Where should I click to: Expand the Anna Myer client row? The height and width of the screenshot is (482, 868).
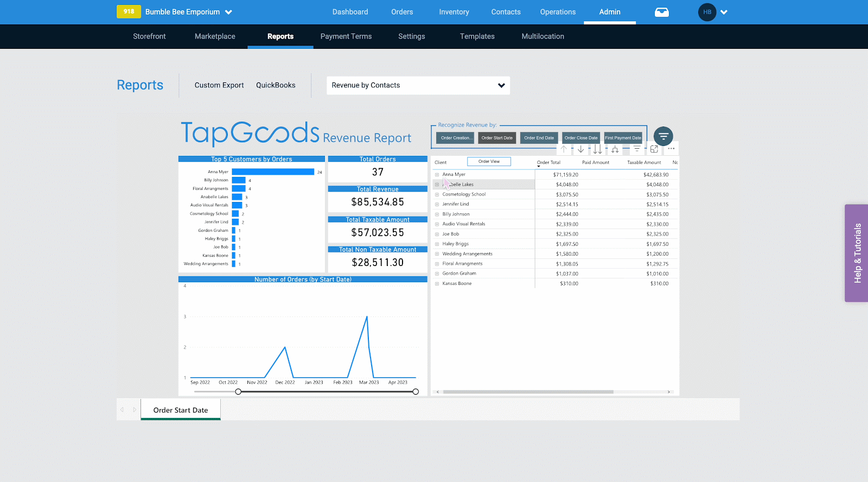(x=437, y=175)
